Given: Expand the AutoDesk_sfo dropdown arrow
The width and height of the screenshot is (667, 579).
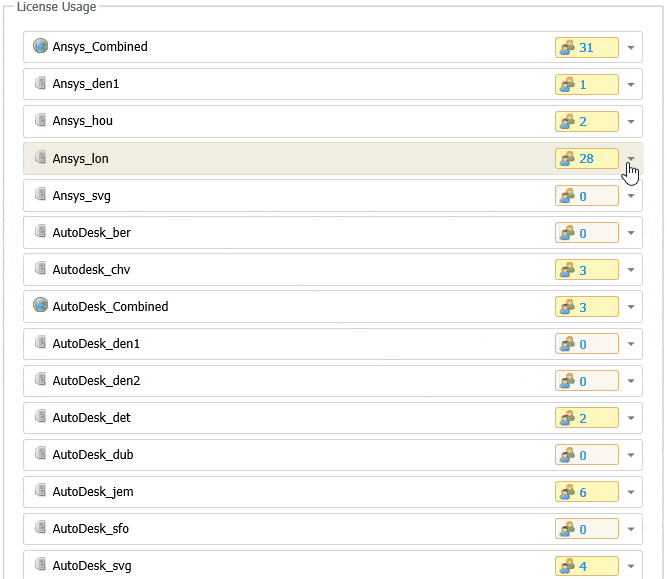Looking at the screenshot, I should (x=631, y=529).
